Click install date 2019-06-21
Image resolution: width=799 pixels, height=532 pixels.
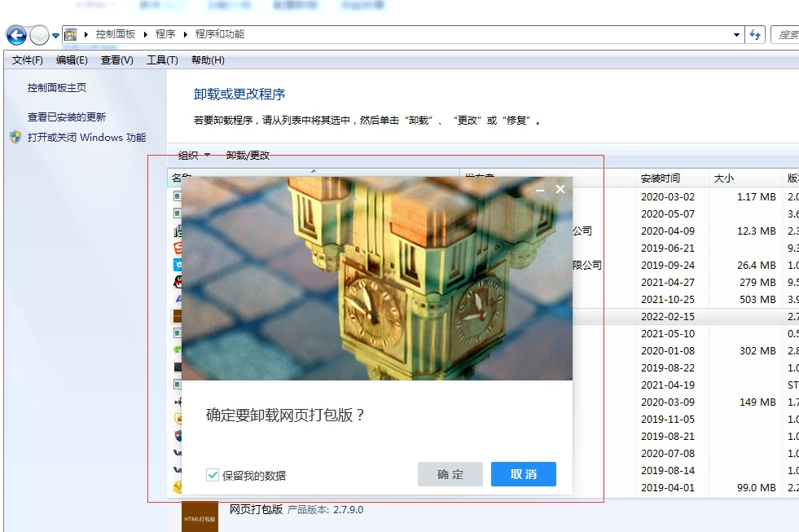coord(668,248)
